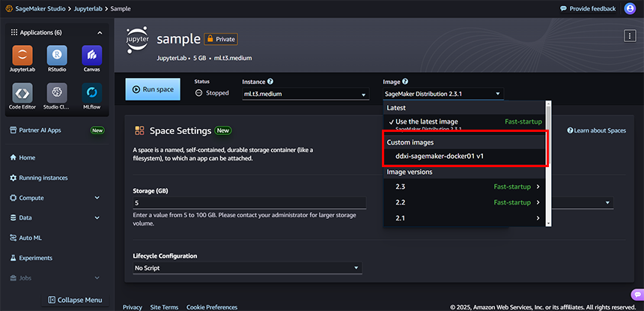Viewport: 644px width, 311px height.
Task: Select Use the latest image option
Action: pos(464,123)
